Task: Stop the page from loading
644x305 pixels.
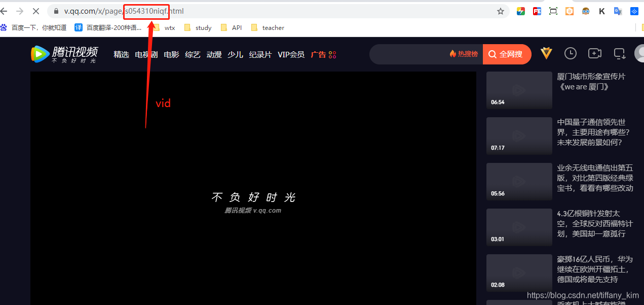Action: coord(36,11)
